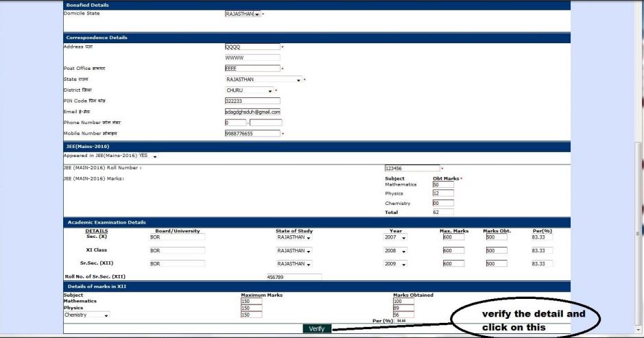The image size is (644, 338).
Task: Open the Domicile State dropdown
Action: click(x=242, y=13)
